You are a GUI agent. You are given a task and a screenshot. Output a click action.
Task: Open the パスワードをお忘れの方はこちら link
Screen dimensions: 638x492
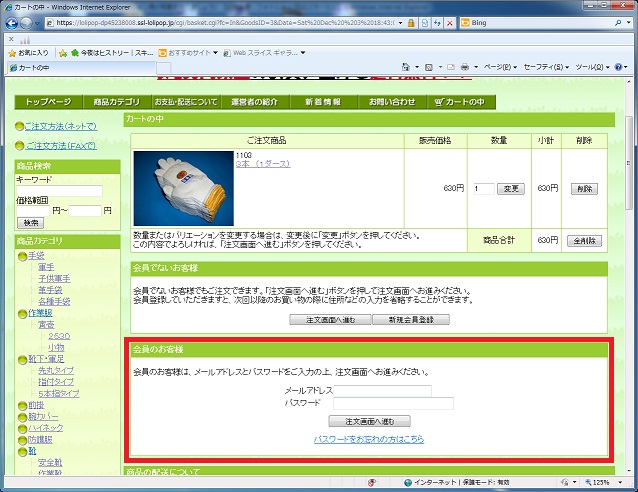(x=369, y=439)
